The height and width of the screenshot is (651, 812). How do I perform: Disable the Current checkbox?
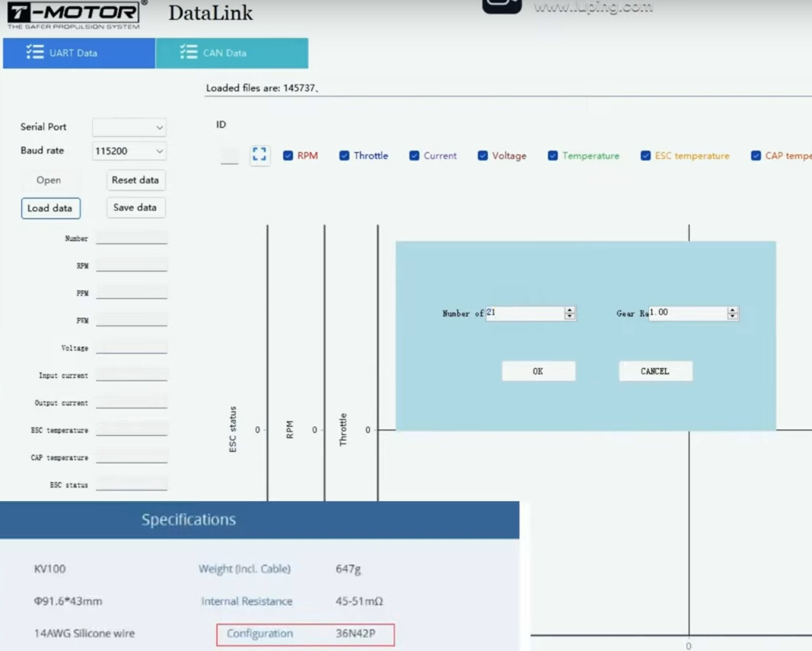pos(414,156)
